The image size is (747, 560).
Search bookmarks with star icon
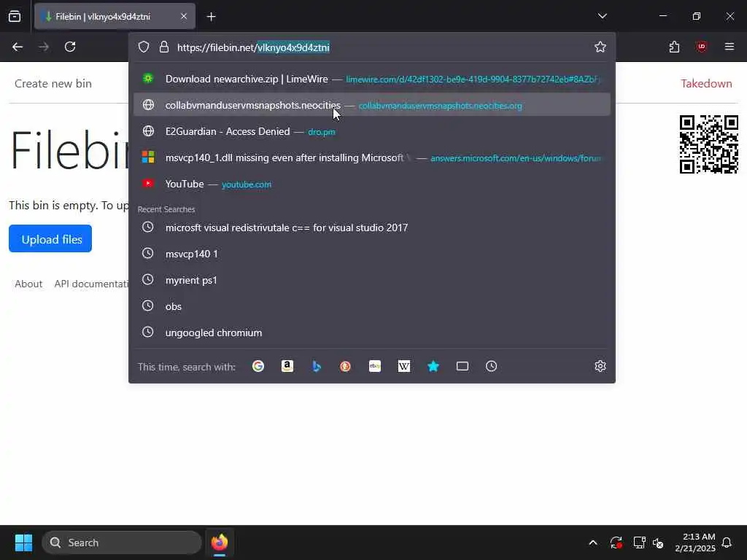coord(433,366)
